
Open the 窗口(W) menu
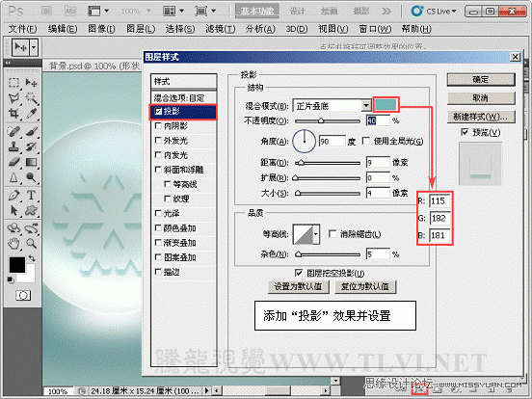[375, 29]
